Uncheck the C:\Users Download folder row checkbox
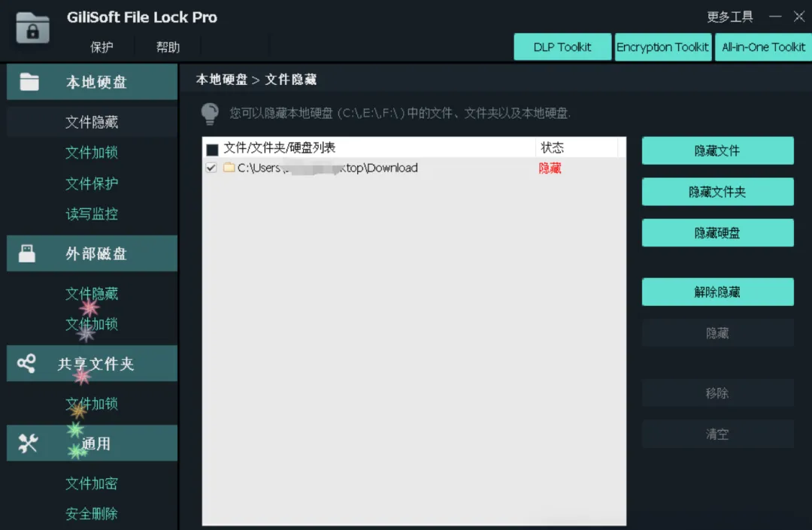This screenshot has height=530, width=812. tap(211, 168)
